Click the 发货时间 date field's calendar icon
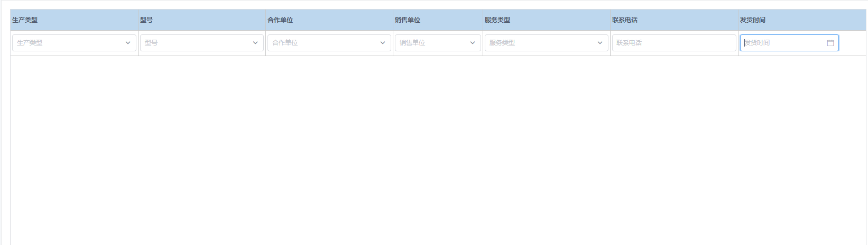Image resolution: width=868 pixels, height=245 pixels. pos(830,43)
